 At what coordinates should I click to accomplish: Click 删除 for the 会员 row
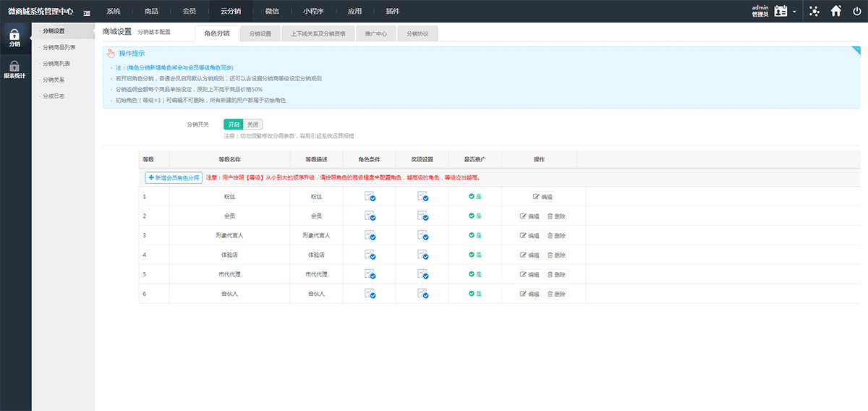click(556, 216)
